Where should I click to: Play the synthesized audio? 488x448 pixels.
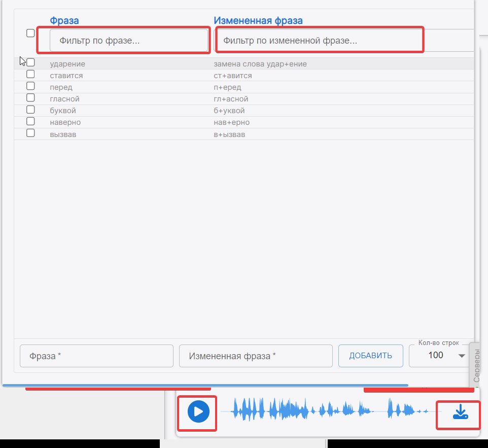198,411
